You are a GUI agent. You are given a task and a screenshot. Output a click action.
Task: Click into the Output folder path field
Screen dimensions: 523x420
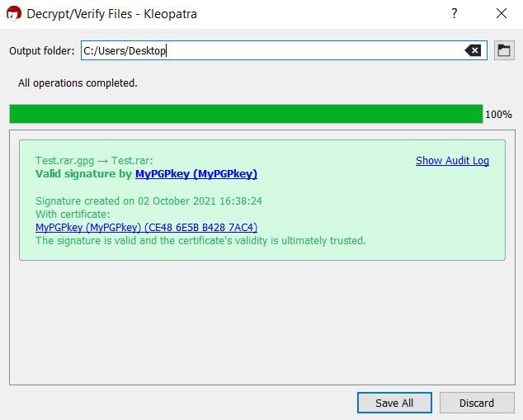pyautogui.click(x=284, y=50)
